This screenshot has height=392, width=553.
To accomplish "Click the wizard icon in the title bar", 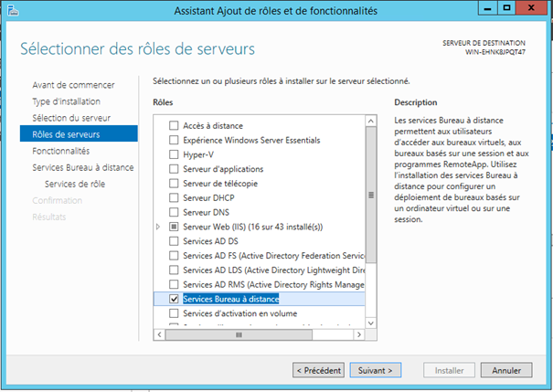I will click(x=14, y=10).
